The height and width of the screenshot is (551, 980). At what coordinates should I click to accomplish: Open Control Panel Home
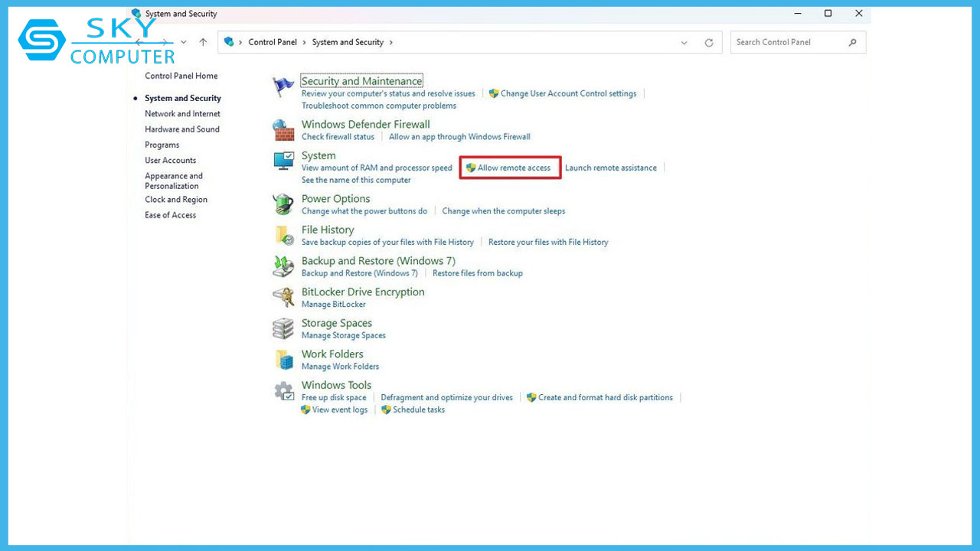tap(181, 76)
